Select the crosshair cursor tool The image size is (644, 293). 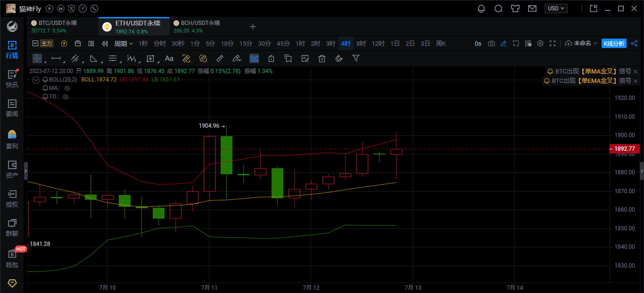point(37,58)
